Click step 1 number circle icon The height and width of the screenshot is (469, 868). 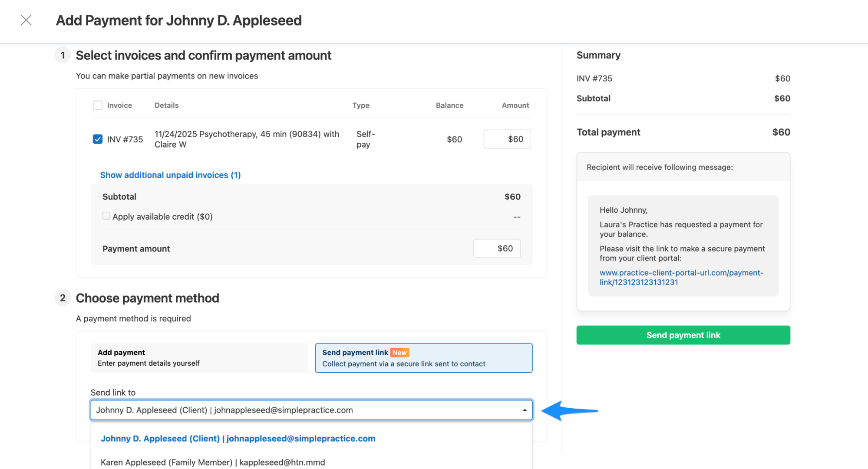(x=63, y=55)
